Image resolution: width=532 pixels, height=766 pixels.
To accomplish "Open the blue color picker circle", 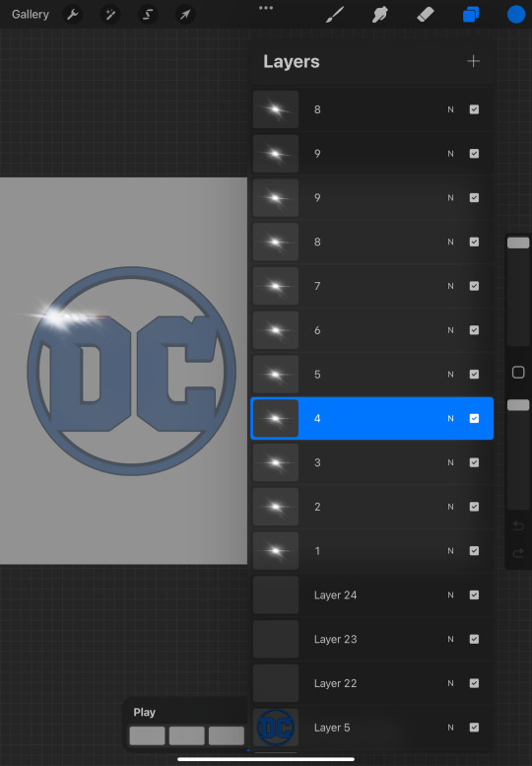I will pos(516,14).
